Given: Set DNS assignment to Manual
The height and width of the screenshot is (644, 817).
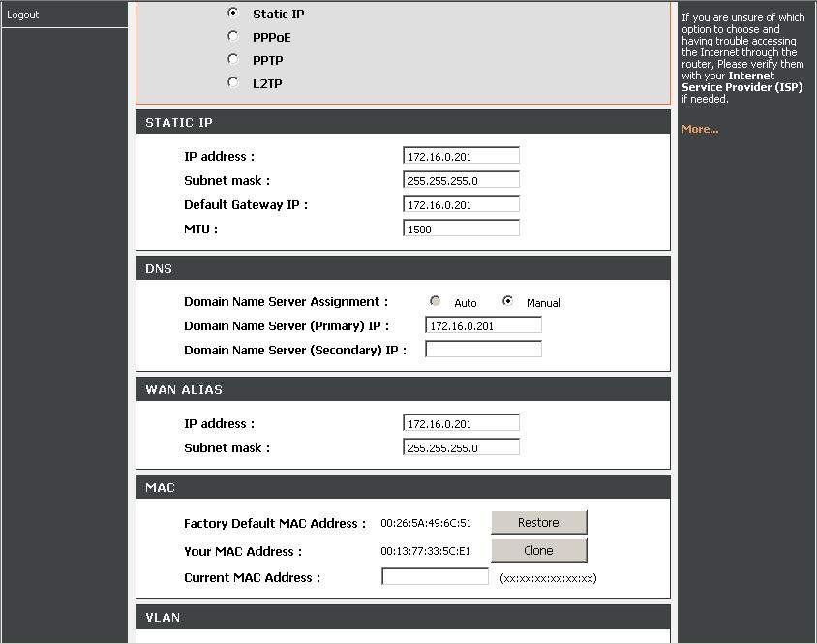Looking at the screenshot, I should (x=507, y=301).
